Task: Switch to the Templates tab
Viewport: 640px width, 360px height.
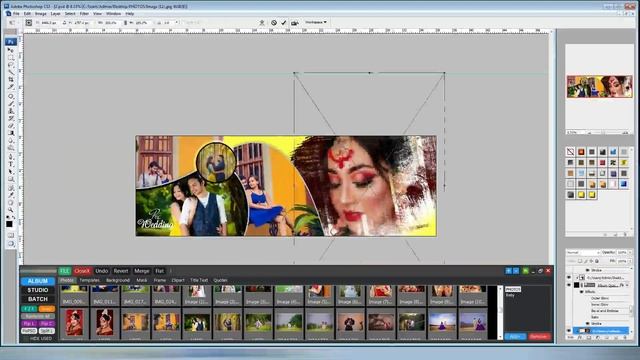Action: click(89, 280)
